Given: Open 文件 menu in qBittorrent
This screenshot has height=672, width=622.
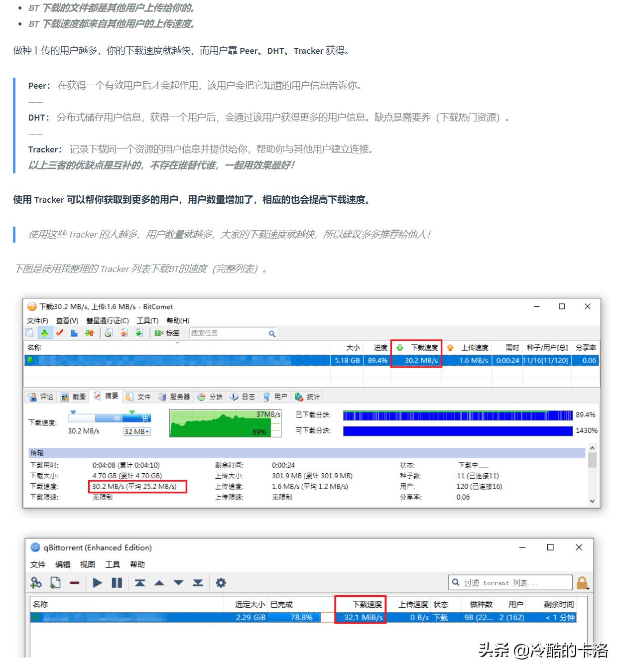Looking at the screenshot, I should [x=38, y=564].
